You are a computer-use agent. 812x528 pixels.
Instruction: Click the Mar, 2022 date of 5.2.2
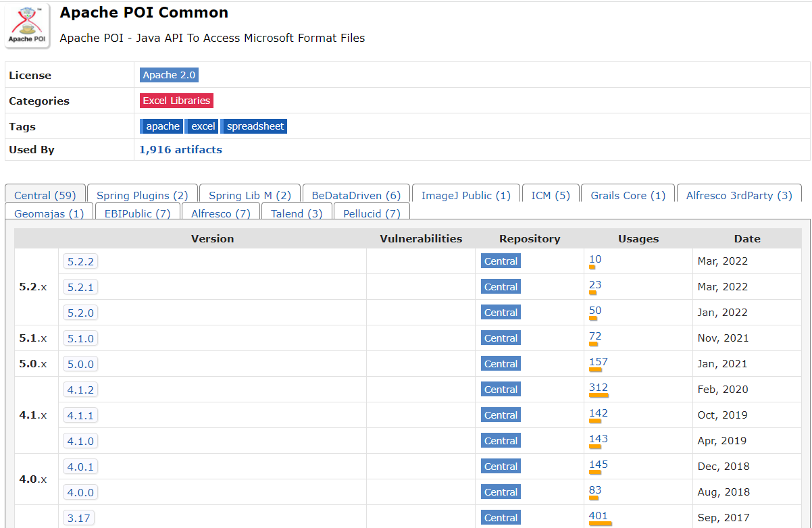click(x=723, y=261)
